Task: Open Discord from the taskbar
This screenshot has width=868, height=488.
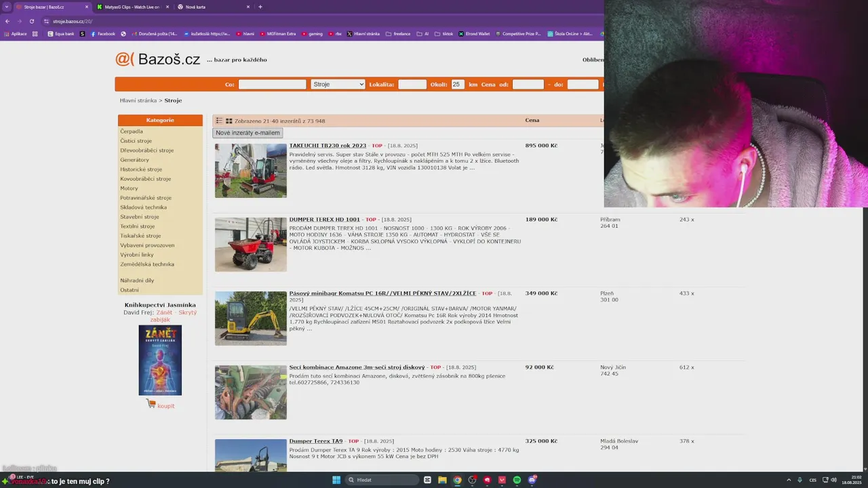Action: point(532,480)
